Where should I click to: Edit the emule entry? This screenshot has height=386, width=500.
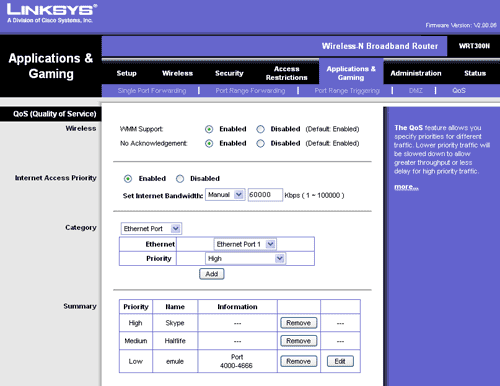[x=340, y=361]
